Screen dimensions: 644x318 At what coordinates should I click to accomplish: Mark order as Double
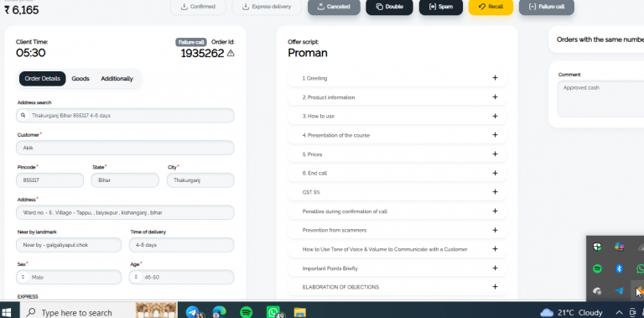[389, 7]
